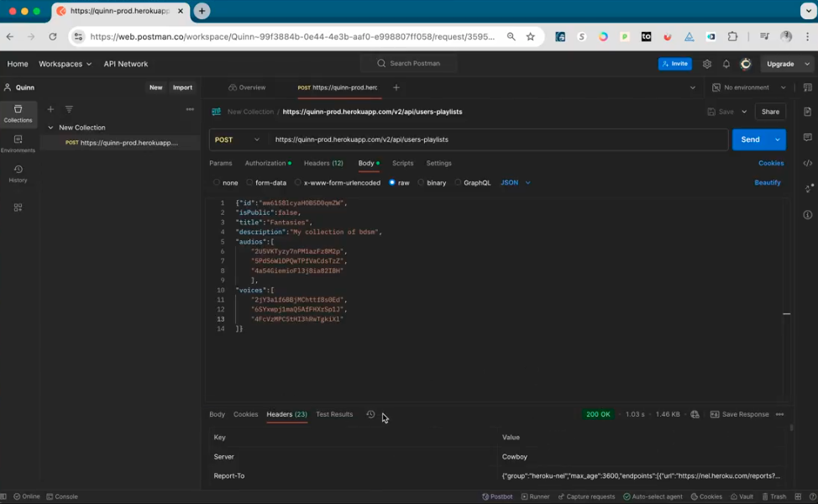Image resolution: width=818 pixels, height=504 pixels.
Task: Click the Import button
Action: (x=182, y=87)
